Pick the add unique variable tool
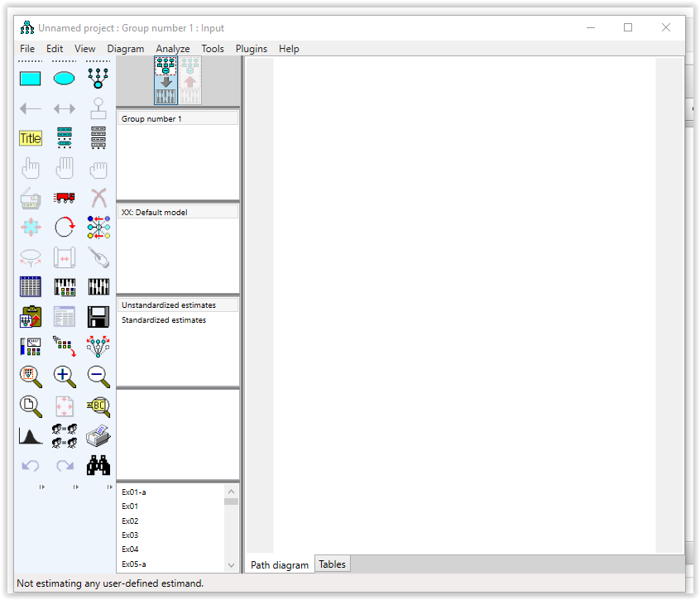 point(98,108)
